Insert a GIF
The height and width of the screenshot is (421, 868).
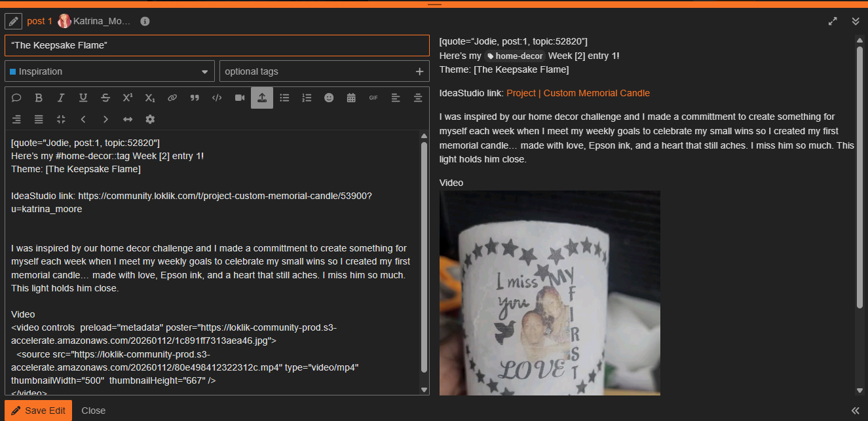click(x=373, y=98)
